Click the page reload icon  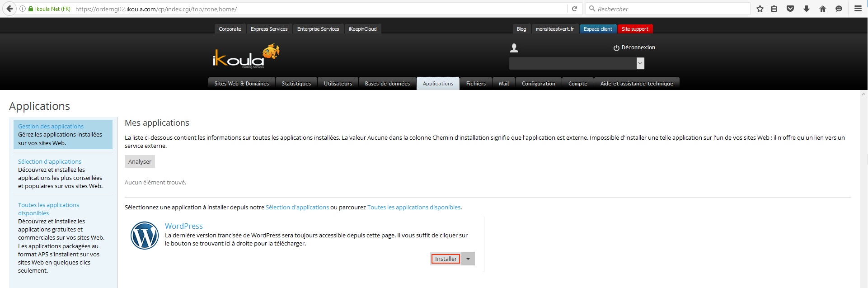click(574, 9)
